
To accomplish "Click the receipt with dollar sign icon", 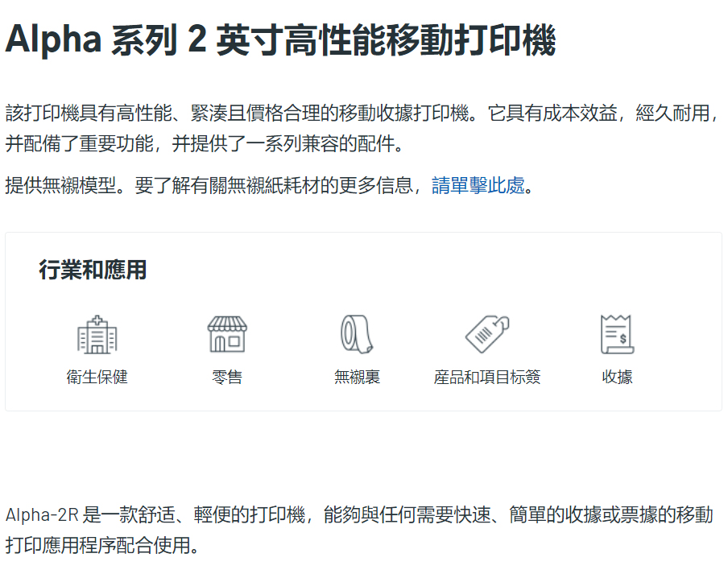I will pyautogui.click(x=617, y=334).
